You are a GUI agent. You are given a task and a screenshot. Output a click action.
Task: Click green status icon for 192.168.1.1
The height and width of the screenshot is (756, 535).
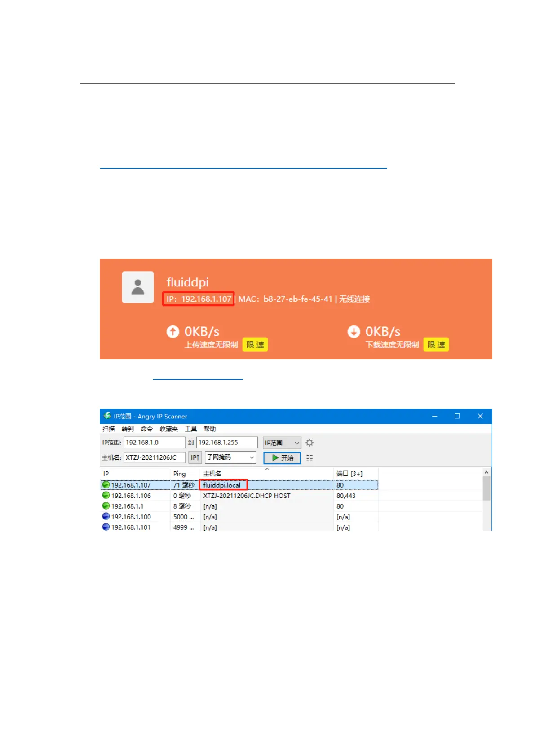click(x=106, y=506)
